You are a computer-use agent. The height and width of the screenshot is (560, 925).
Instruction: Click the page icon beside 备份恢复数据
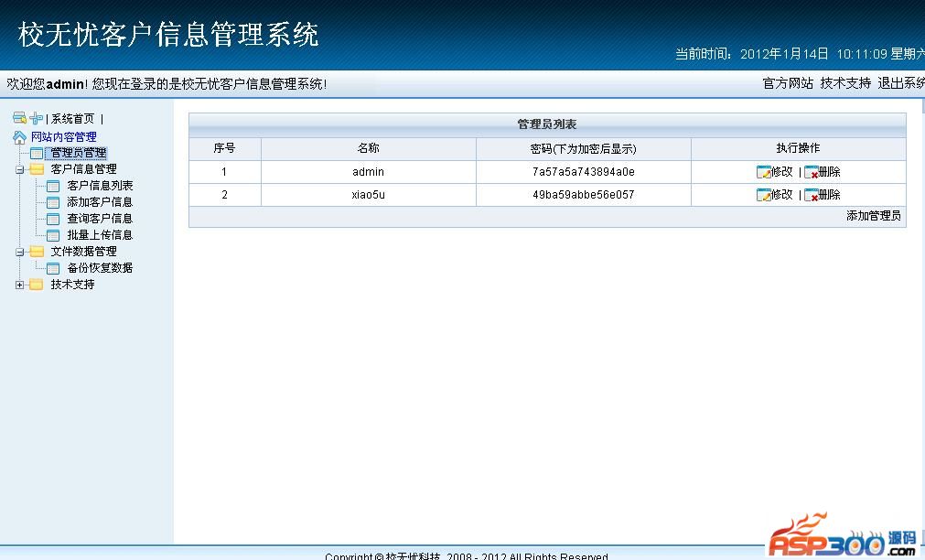53,268
